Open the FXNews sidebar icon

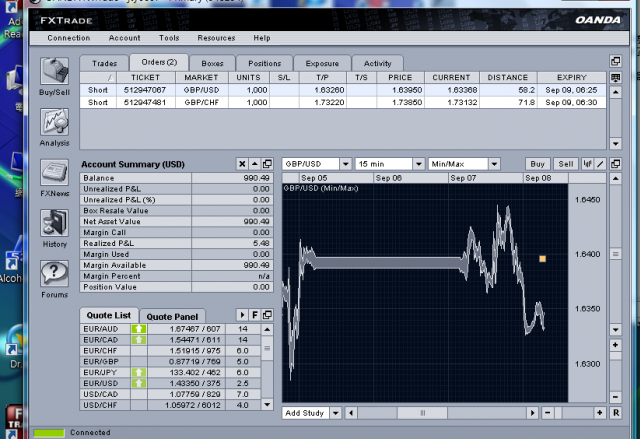coord(54,173)
